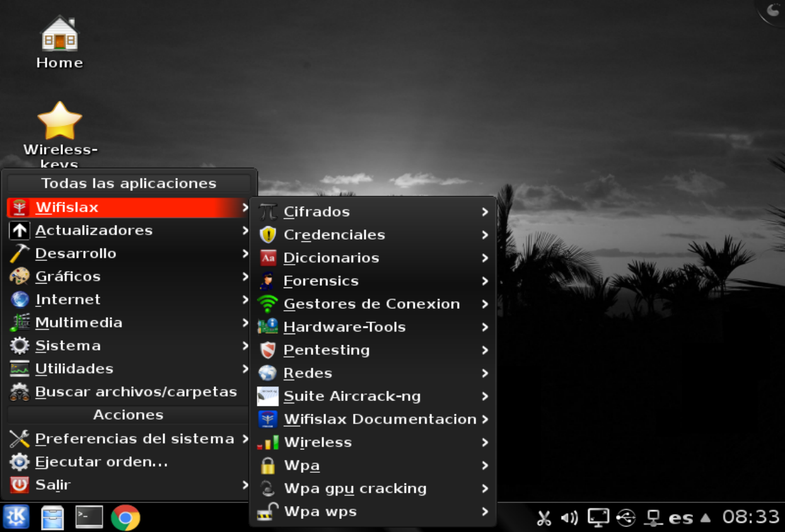Open the Wifislax menu entry
The height and width of the screenshot is (532, 785).
click(x=128, y=207)
